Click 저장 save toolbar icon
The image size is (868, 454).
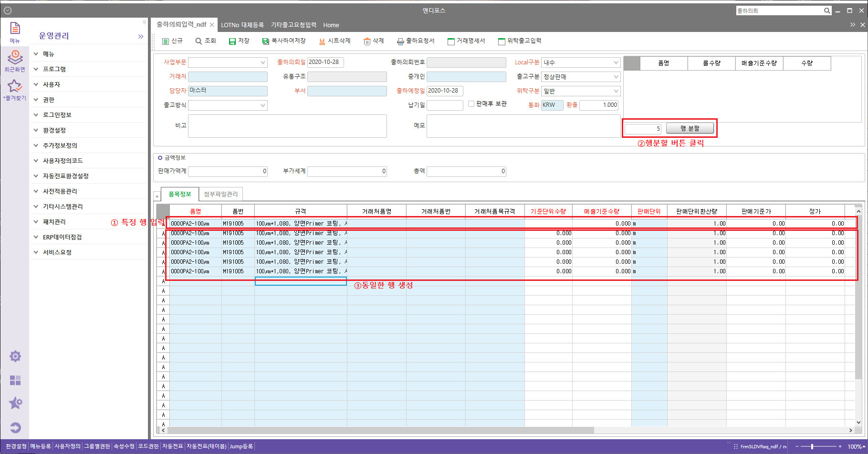click(232, 41)
